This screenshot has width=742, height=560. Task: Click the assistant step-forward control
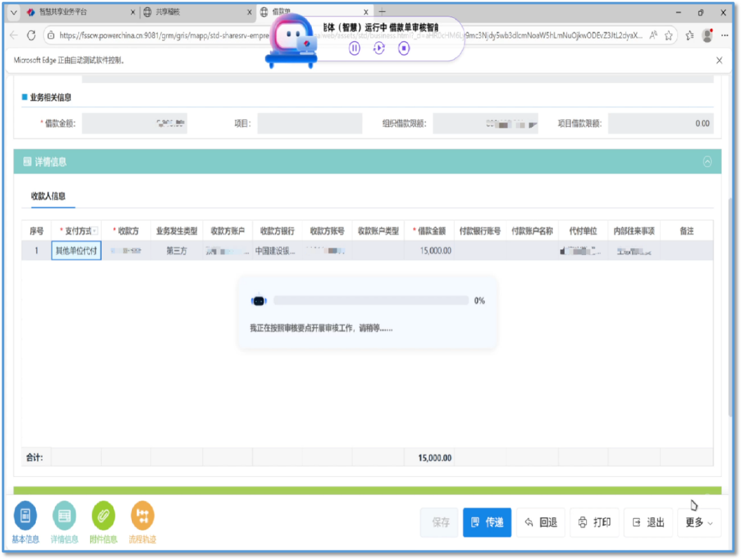379,48
